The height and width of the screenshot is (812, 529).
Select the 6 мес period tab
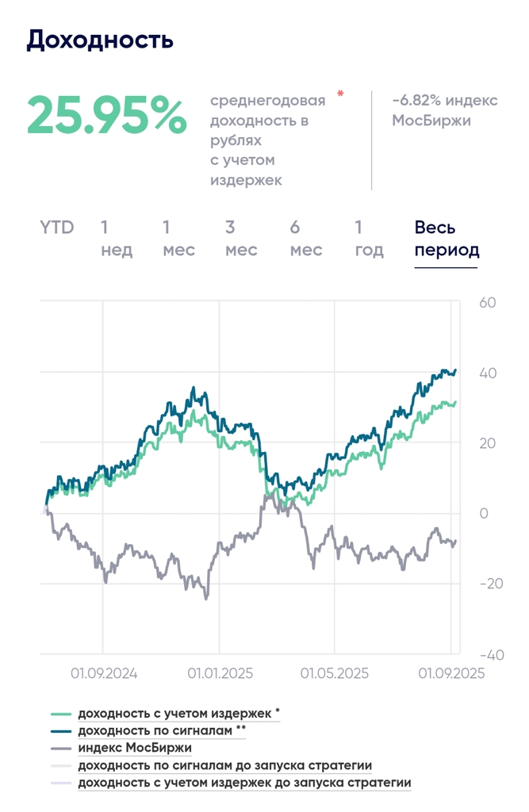click(305, 239)
